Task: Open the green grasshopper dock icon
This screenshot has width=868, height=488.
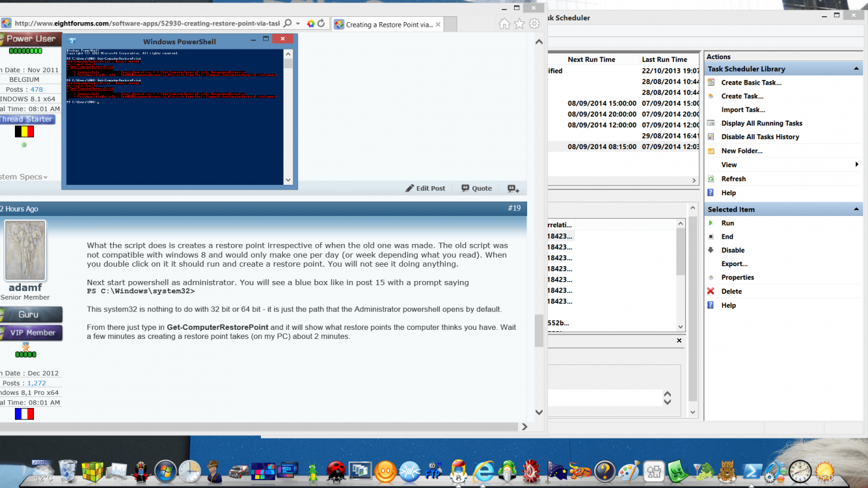Action: tap(312, 471)
